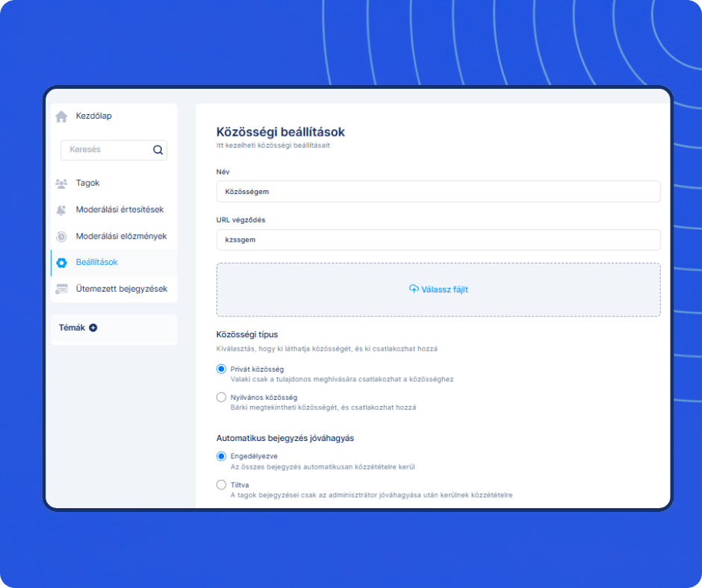Click the Közösségi beállítások page title
Image resolution: width=702 pixels, height=588 pixels.
(x=281, y=132)
